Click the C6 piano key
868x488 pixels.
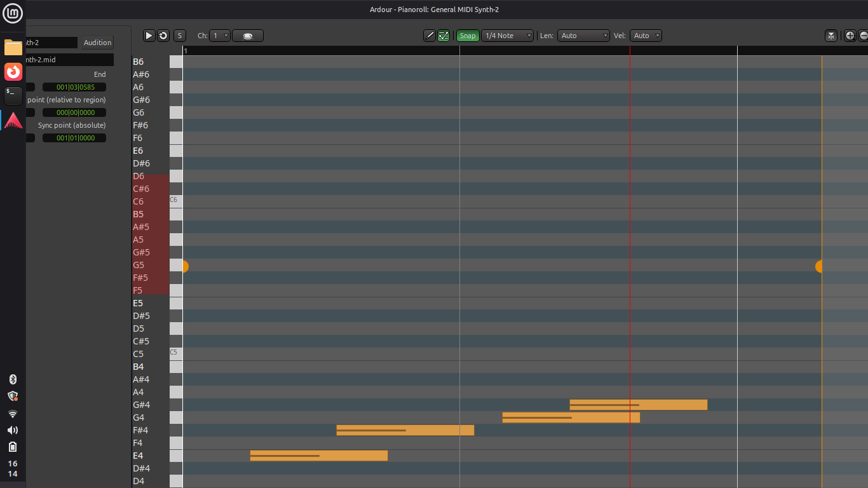tap(175, 201)
